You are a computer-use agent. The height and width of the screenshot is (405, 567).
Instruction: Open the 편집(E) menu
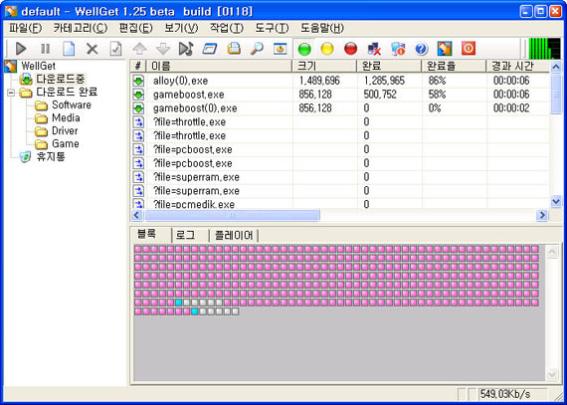[136, 28]
